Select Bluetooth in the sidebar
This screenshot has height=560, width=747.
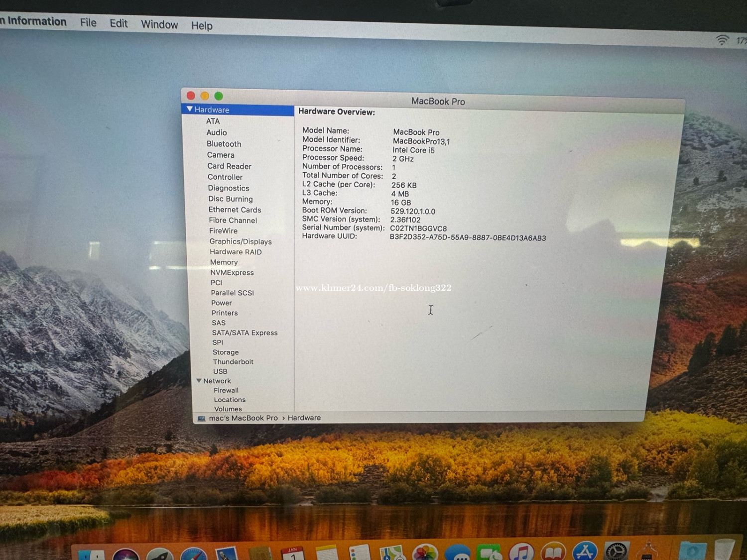(x=224, y=144)
